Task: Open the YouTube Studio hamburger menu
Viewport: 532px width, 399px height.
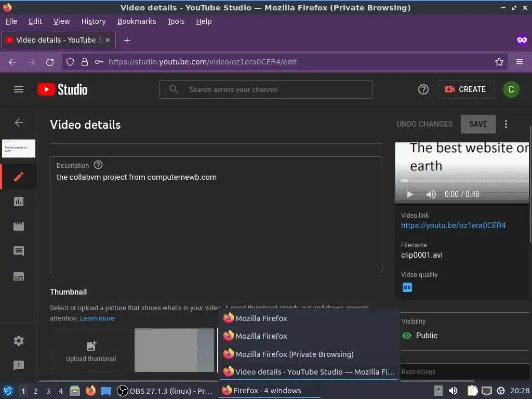Action: pyautogui.click(x=19, y=89)
